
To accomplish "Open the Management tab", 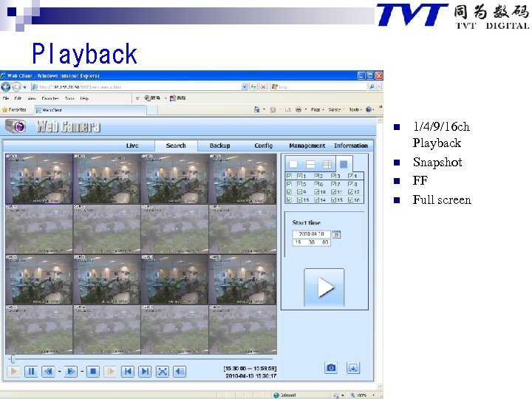I will 307,146.
